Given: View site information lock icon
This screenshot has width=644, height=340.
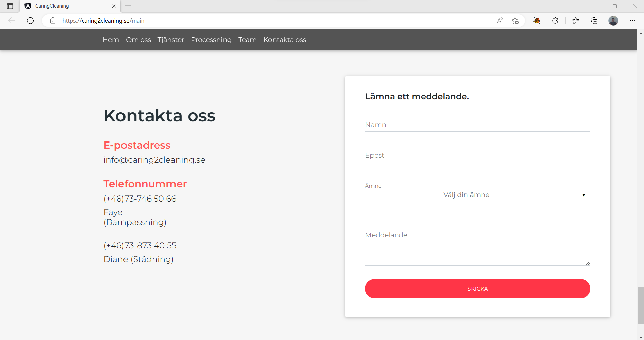Looking at the screenshot, I should (53, 21).
